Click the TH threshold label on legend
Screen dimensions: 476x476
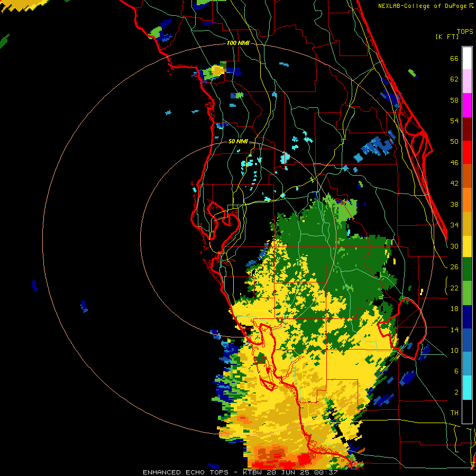tap(454, 413)
